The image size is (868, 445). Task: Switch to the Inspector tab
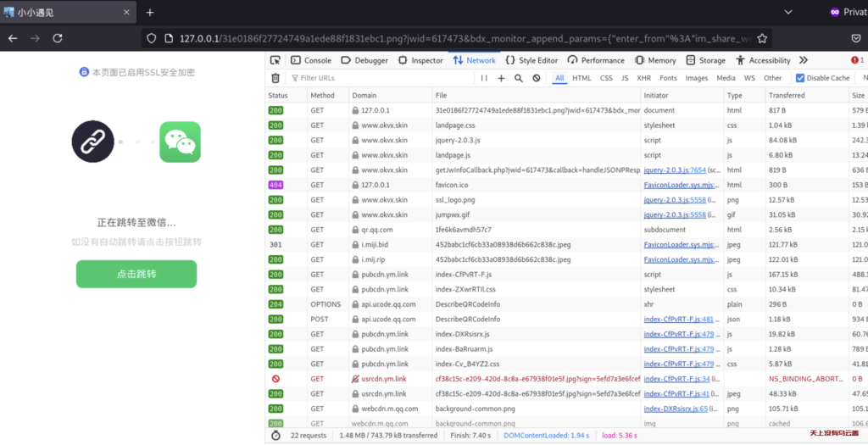[420, 60]
